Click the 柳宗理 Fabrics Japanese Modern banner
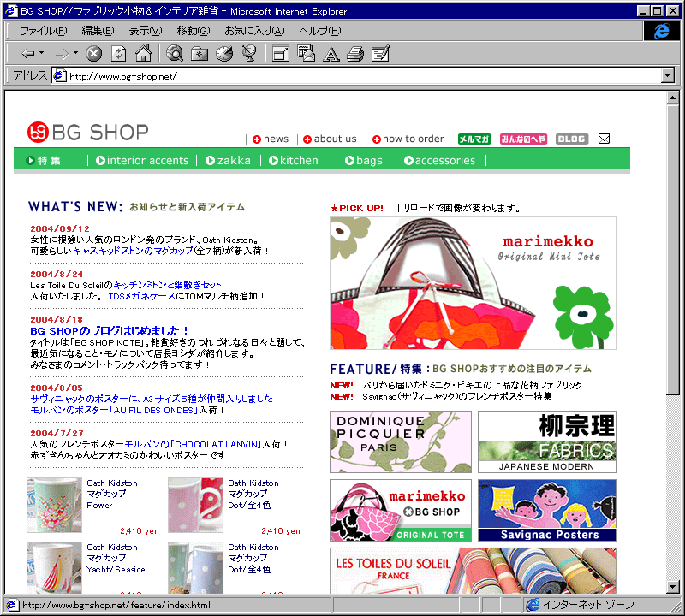Screen dimensions: 685x616 tap(547, 441)
